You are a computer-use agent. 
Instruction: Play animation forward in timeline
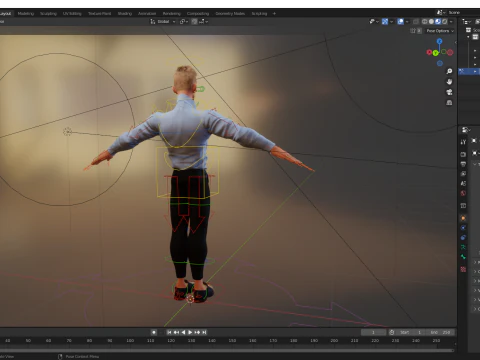[190, 332]
